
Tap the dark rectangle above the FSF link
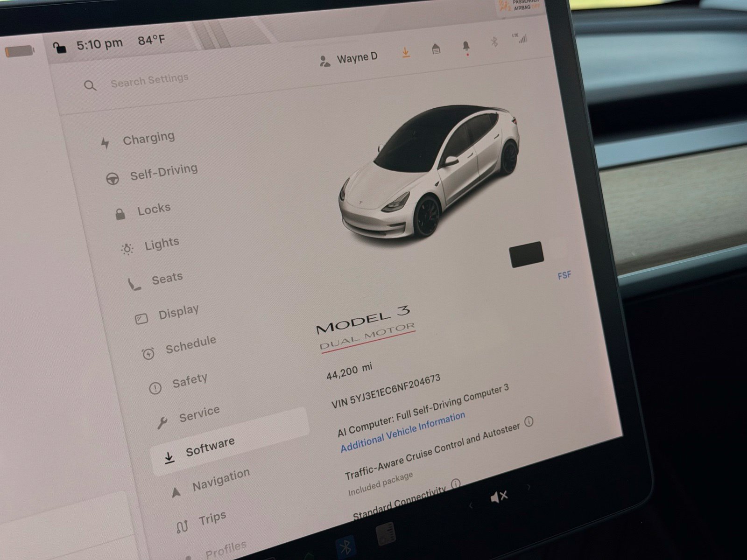point(526,254)
